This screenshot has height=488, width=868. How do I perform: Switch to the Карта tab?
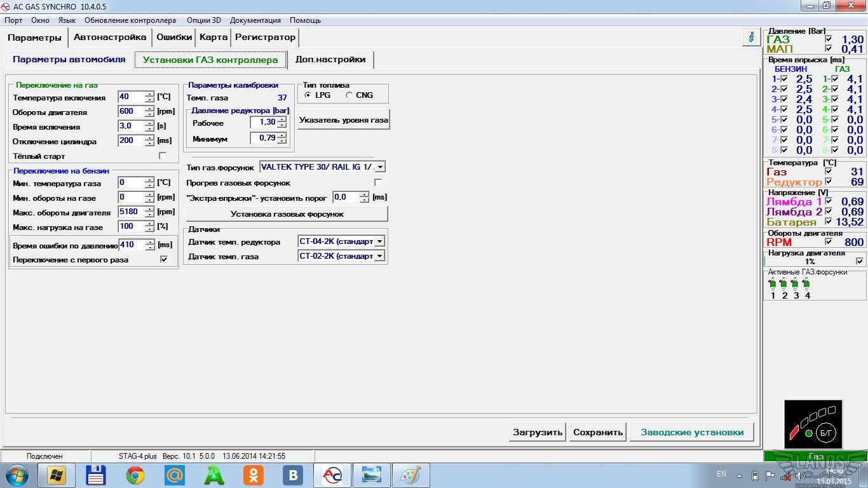(x=214, y=37)
